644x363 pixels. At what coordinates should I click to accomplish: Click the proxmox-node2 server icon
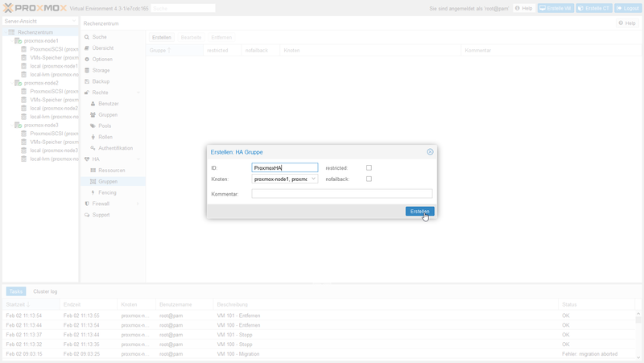click(18, 83)
